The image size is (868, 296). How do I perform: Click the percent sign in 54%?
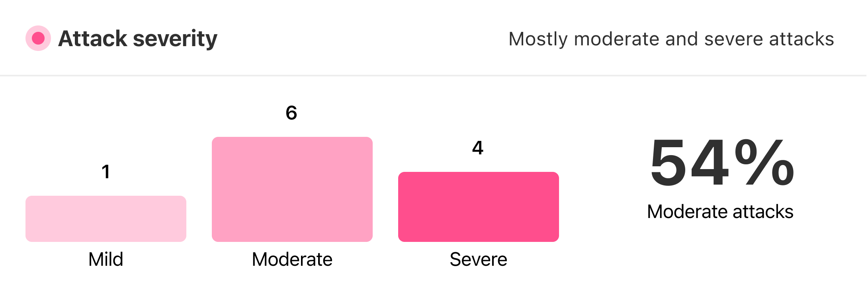click(x=764, y=163)
